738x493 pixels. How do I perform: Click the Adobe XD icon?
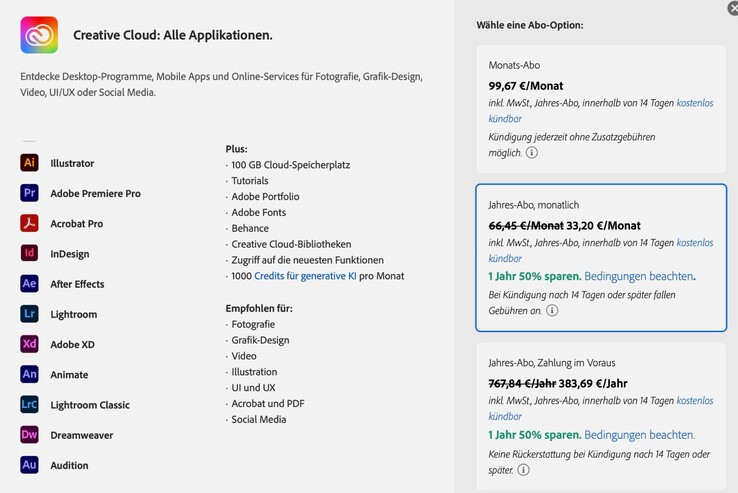[x=30, y=344]
